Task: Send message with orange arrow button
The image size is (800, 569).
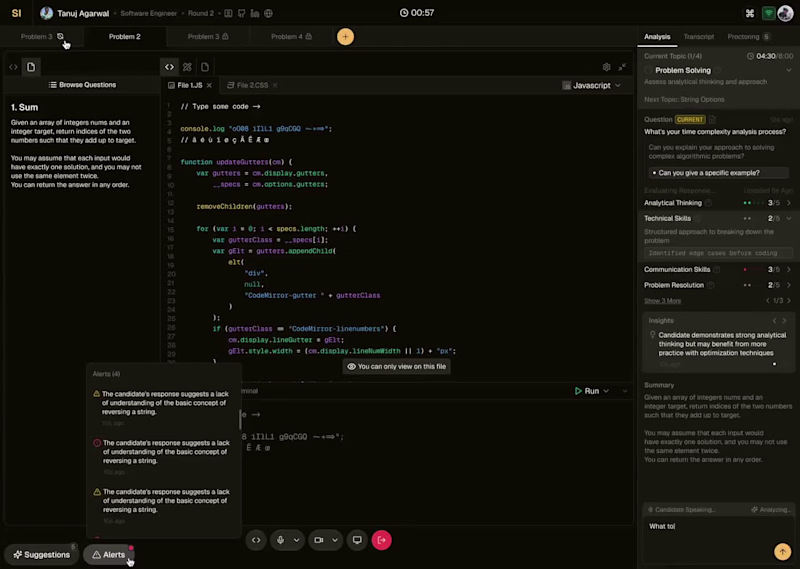Action: tap(783, 552)
